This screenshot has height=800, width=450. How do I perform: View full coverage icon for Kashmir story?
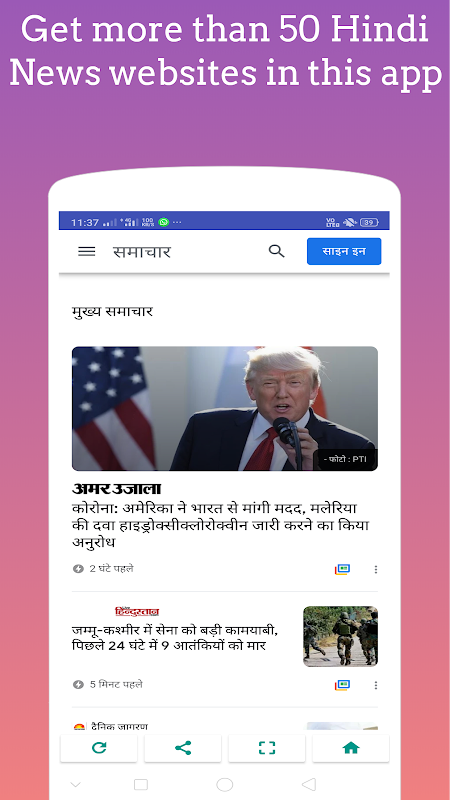342,685
